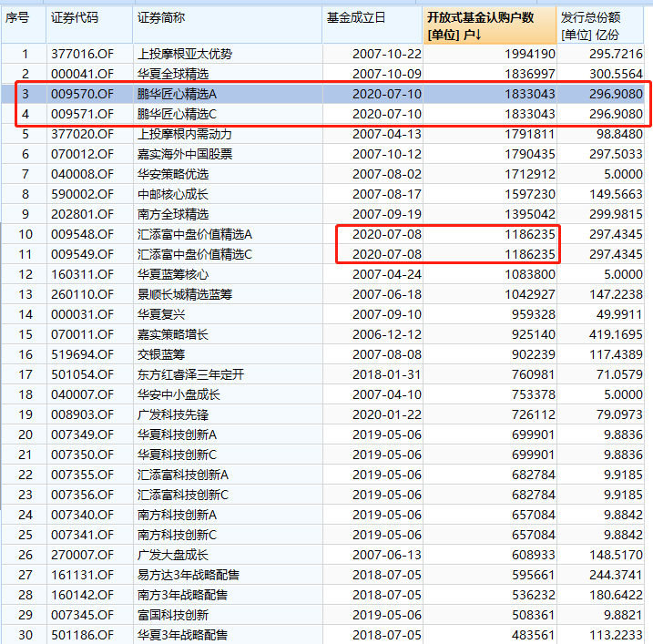The image size is (653, 644).
Task: Select fund name 华夏科技创新A
Action: 177,434
